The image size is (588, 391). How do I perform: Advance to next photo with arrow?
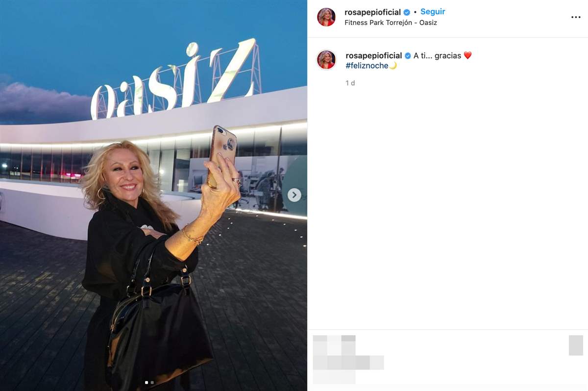point(294,195)
